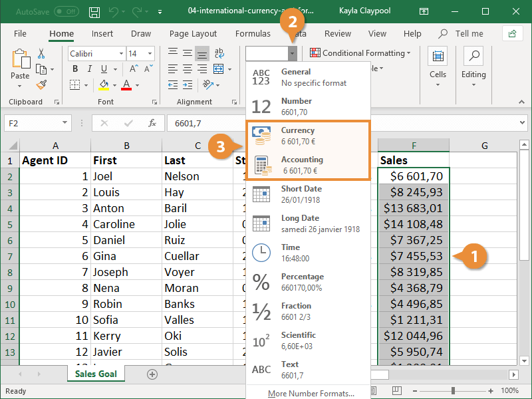Screen dimensions: 532x399
Task: Toggle Underline formatting
Action: point(104,69)
